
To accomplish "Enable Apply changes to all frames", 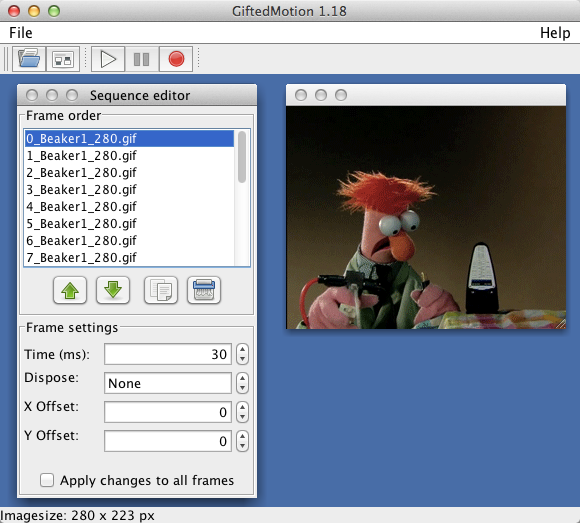I will click(47, 480).
